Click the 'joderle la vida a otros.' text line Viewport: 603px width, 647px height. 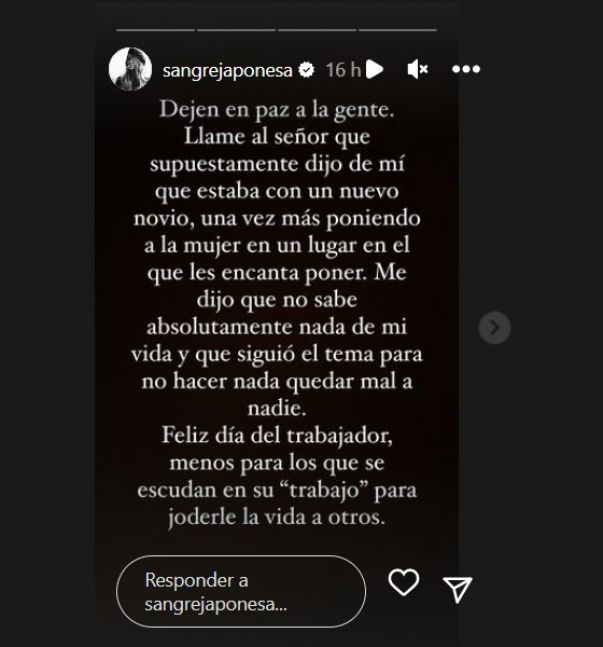pyautogui.click(x=277, y=517)
